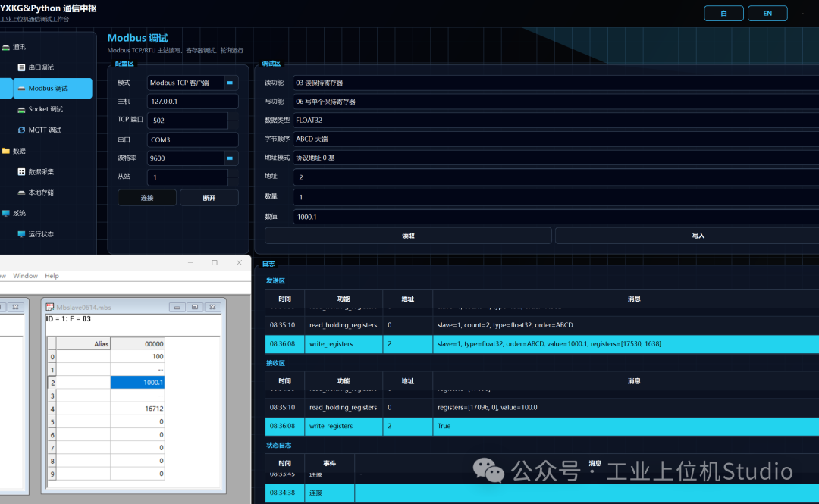Click the 通讯 group icon
Image resolution: width=819 pixels, height=504 pixels.
pyautogui.click(x=6, y=47)
